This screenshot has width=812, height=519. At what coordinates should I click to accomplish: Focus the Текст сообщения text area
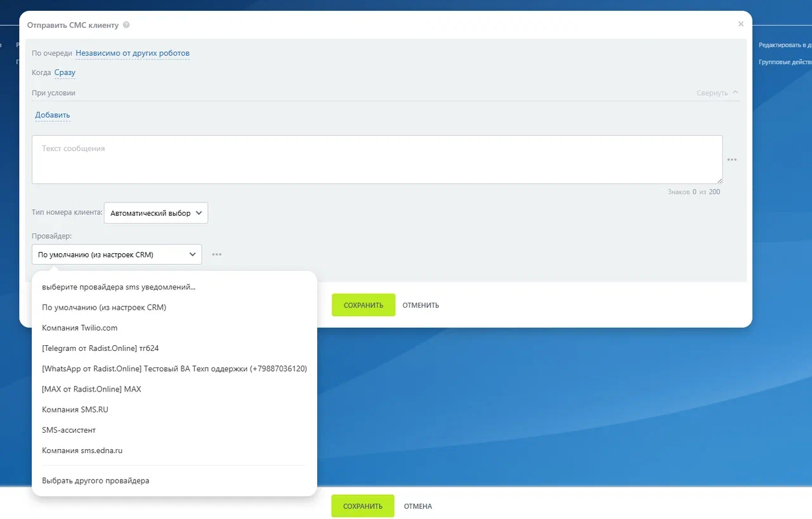point(377,159)
